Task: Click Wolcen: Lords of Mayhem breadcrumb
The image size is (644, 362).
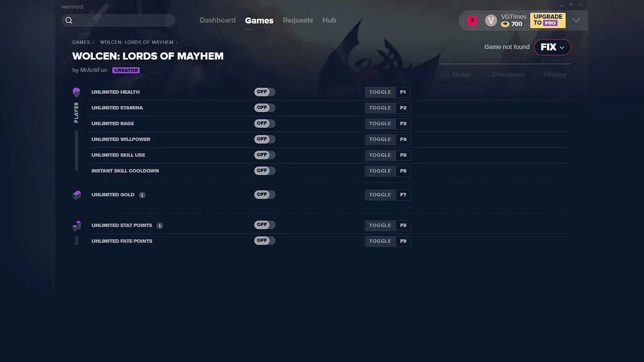Action: click(137, 42)
